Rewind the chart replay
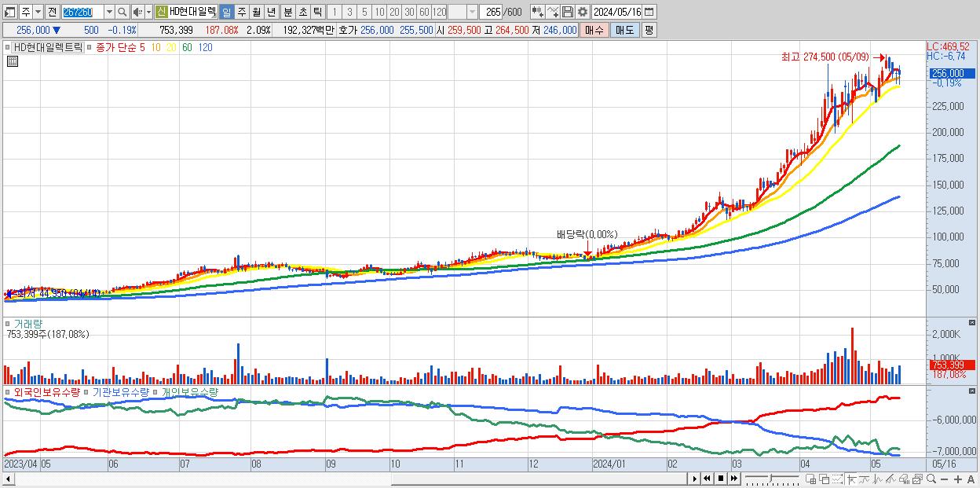 click(x=707, y=479)
